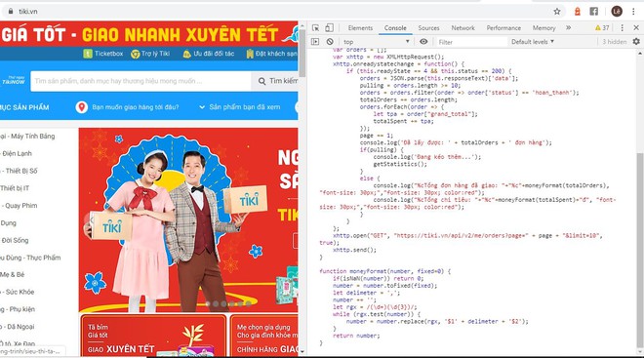Clear the console with the ban icon

coord(330,42)
